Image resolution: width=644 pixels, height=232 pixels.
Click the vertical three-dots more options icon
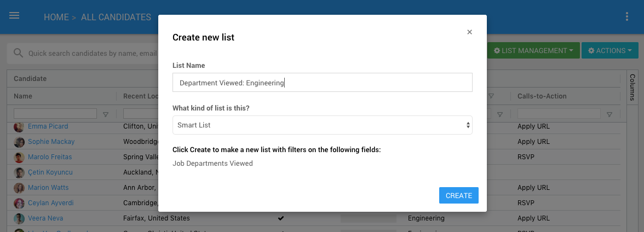pyautogui.click(x=627, y=17)
